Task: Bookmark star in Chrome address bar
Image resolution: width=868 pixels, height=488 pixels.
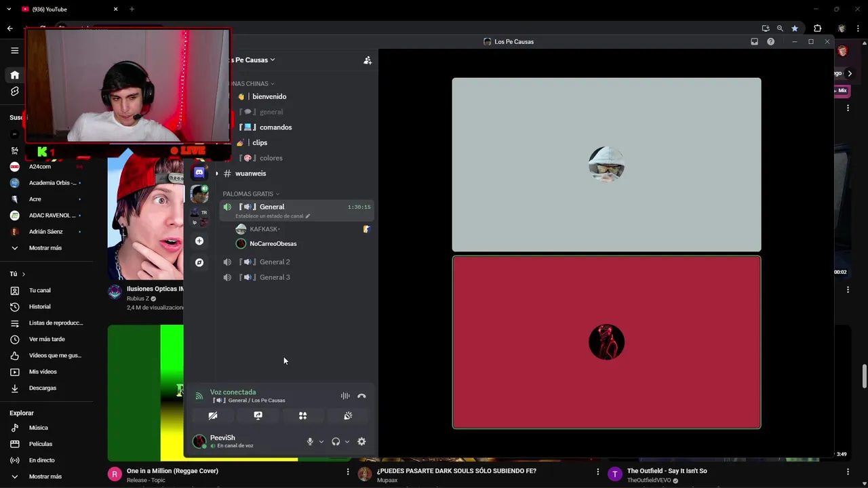Action: click(x=795, y=28)
